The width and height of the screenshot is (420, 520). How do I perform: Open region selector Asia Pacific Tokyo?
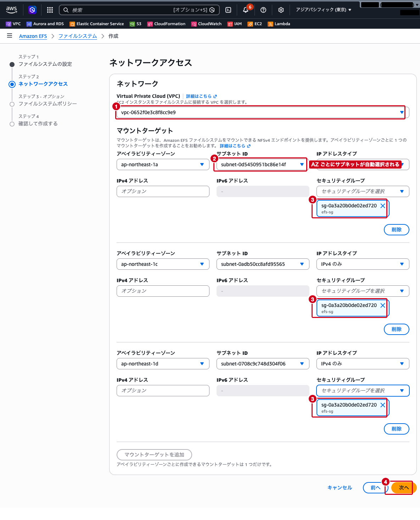click(x=324, y=10)
